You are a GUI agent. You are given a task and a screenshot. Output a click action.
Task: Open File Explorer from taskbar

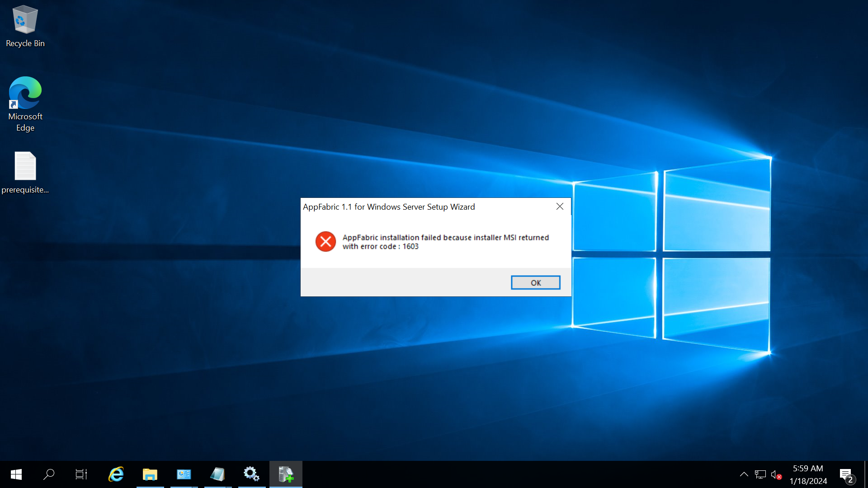(x=150, y=474)
